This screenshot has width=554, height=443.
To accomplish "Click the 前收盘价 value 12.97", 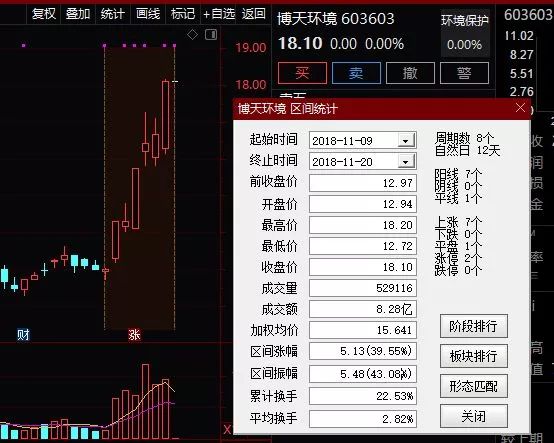I will point(363,183).
